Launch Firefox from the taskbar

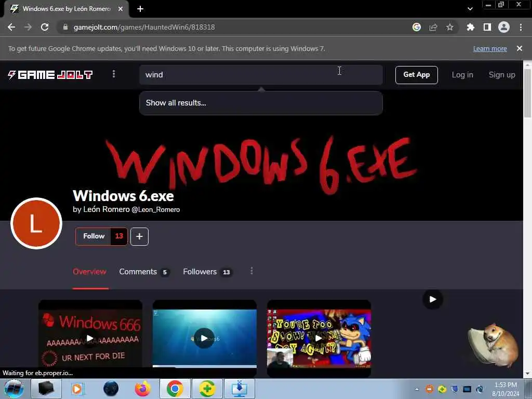click(142, 389)
